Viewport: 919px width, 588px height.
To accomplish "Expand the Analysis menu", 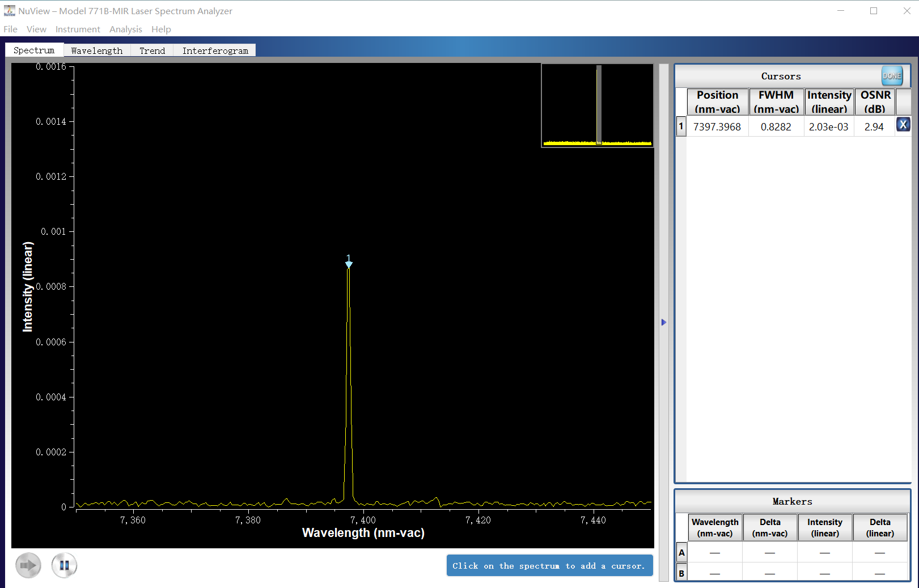I will point(126,29).
